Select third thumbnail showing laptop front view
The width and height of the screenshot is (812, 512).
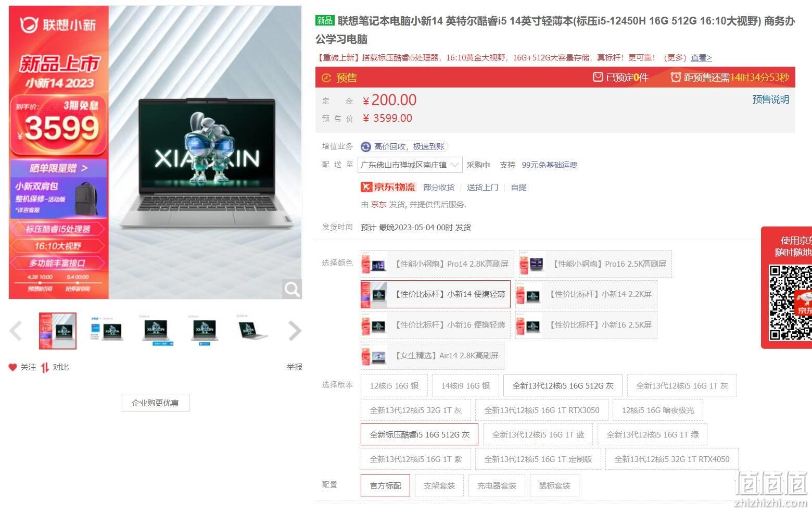[x=156, y=331]
